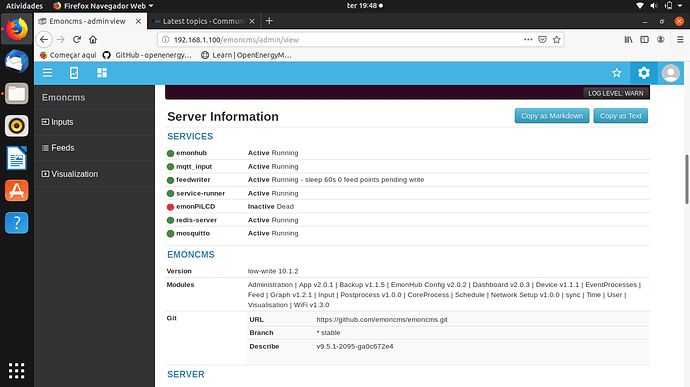
Task: Open the Começar aqui bookmark
Action: coord(68,55)
